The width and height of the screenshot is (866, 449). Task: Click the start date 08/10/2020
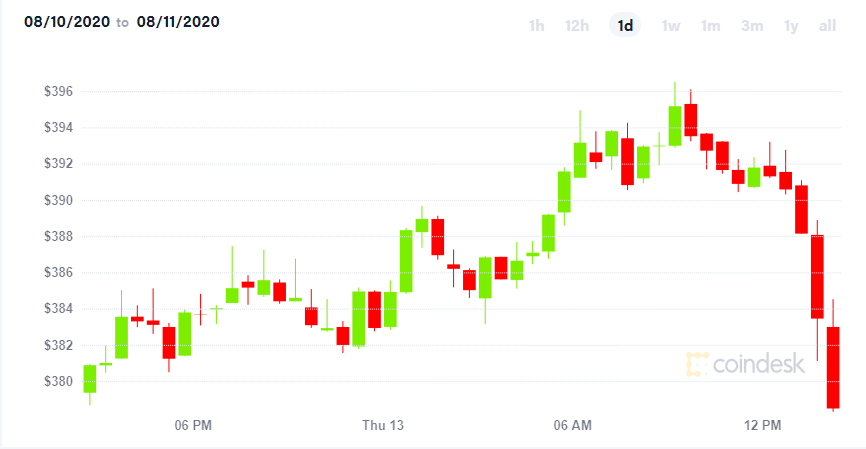click(x=67, y=22)
